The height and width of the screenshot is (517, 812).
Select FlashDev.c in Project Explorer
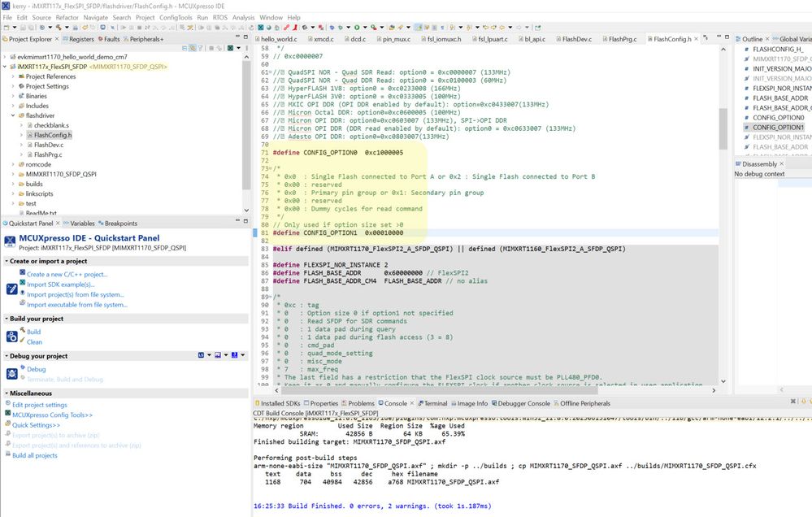pyautogui.click(x=48, y=145)
